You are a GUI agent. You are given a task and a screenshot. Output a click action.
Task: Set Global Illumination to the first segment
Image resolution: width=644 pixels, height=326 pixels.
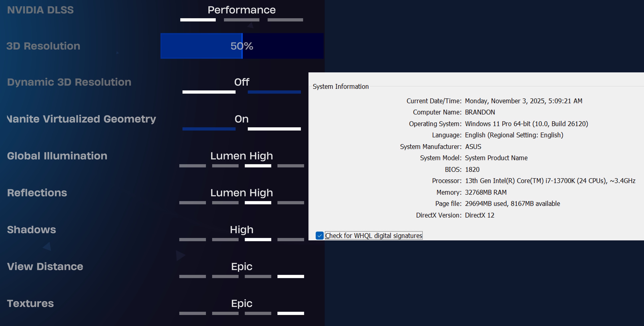192,166
